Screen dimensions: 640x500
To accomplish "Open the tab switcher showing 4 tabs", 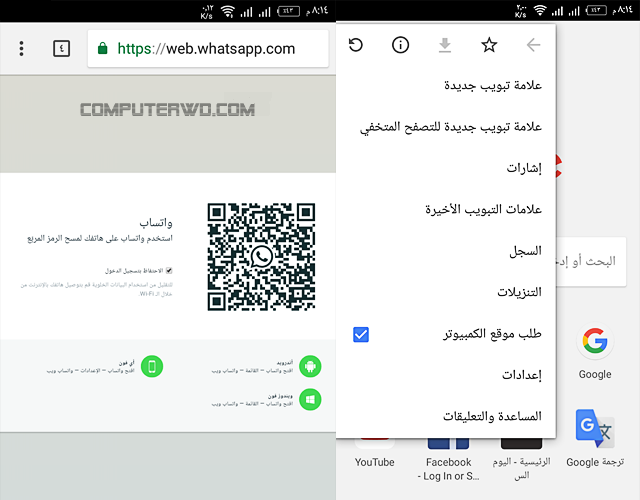I will pyautogui.click(x=62, y=49).
